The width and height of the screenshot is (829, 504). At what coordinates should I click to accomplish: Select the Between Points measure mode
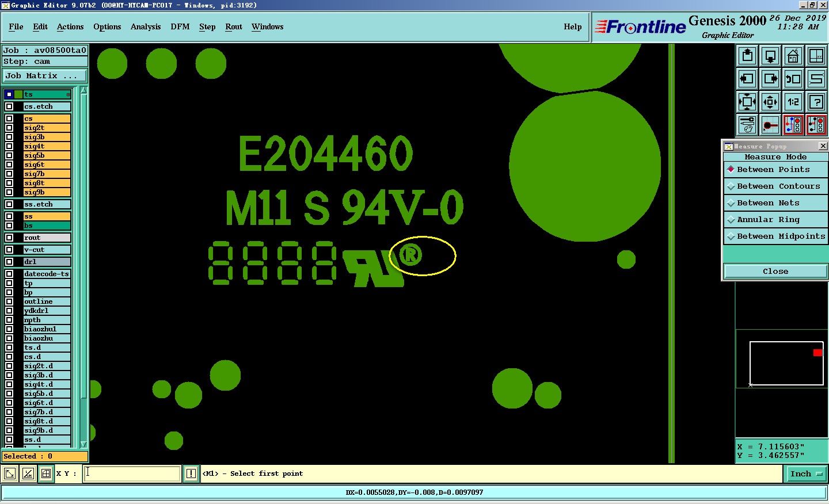point(775,170)
